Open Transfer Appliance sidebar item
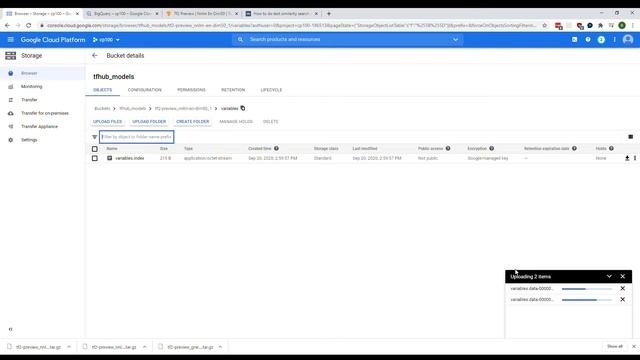 pyautogui.click(x=39, y=127)
